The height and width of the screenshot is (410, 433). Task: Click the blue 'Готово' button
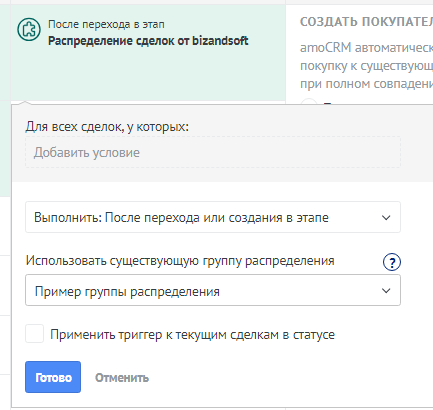(53, 377)
